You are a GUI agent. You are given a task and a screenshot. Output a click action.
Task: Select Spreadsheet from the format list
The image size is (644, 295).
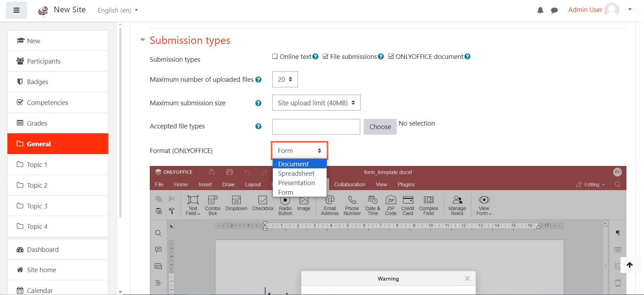(x=296, y=173)
